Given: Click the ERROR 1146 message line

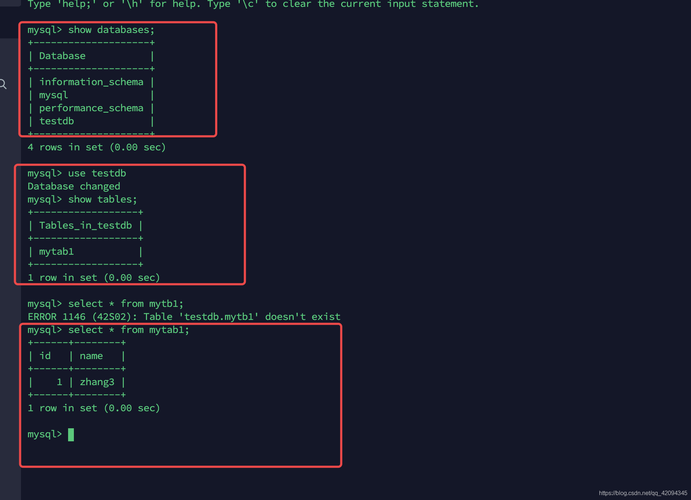Looking at the screenshot, I should coord(184,316).
